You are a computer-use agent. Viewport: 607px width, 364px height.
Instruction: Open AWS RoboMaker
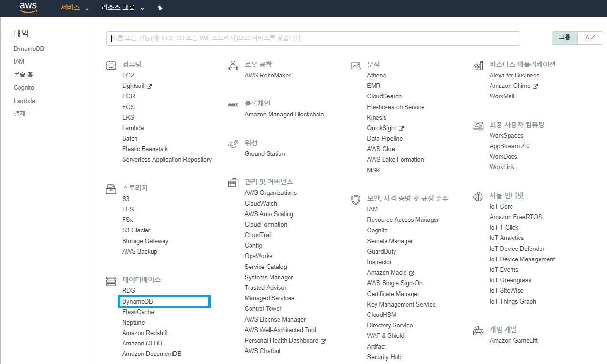pyautogui.click(x=268, y=76)
